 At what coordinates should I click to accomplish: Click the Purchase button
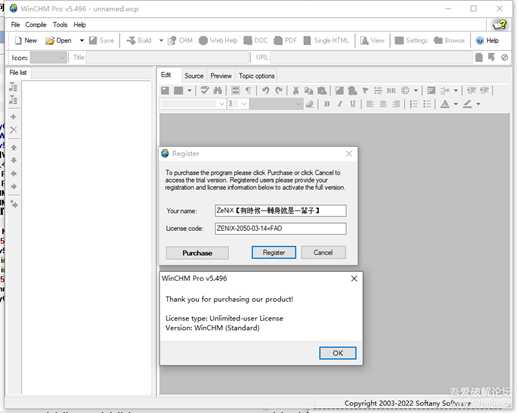coord(197,253)
